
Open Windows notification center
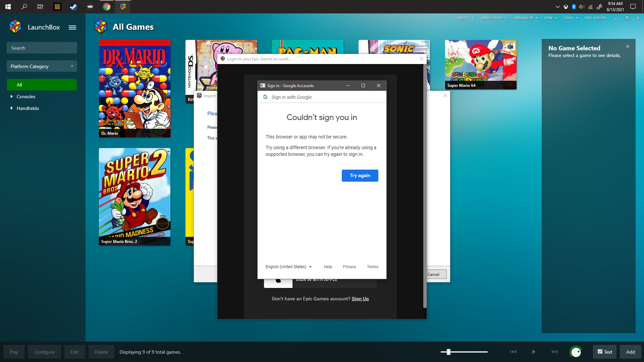coord(633,7)
